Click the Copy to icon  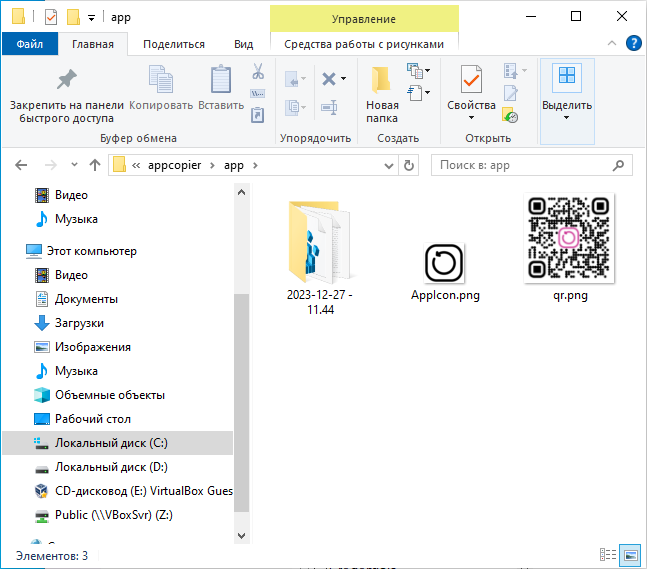[x=295, y=108]
